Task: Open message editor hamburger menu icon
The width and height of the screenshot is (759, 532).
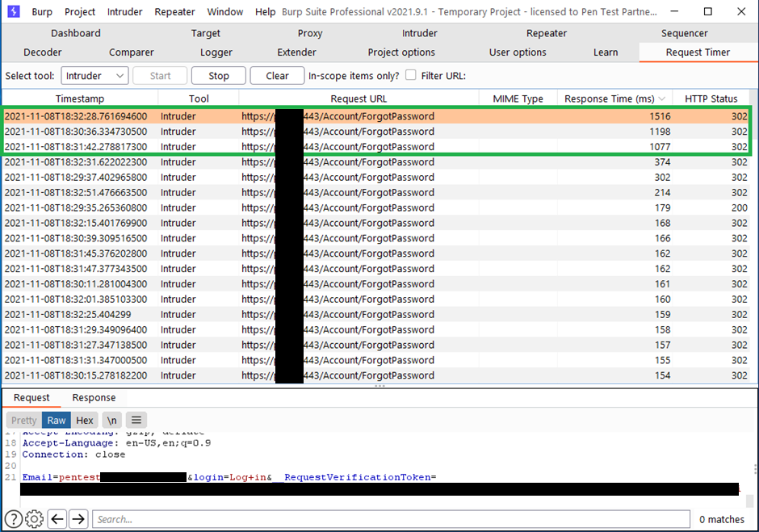Action: click(136, 420)
